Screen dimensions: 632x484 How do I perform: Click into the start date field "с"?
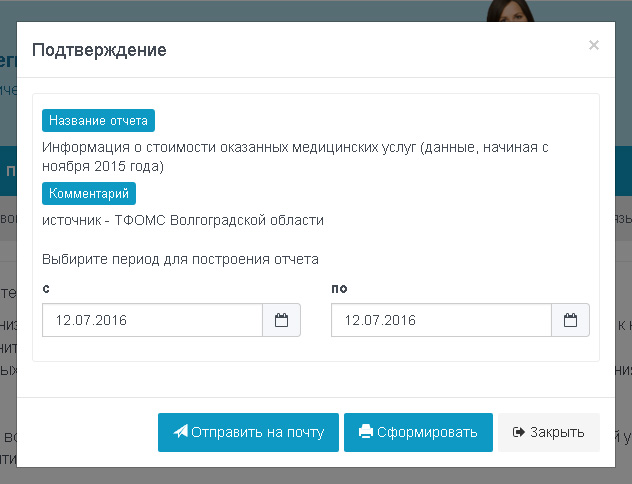(x=152, y=321)
